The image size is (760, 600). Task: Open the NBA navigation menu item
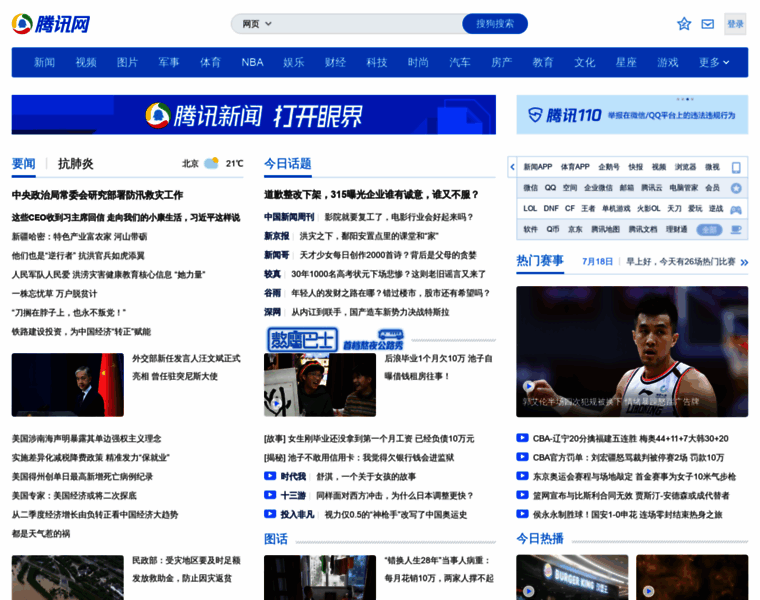click(x=252, y=62)
